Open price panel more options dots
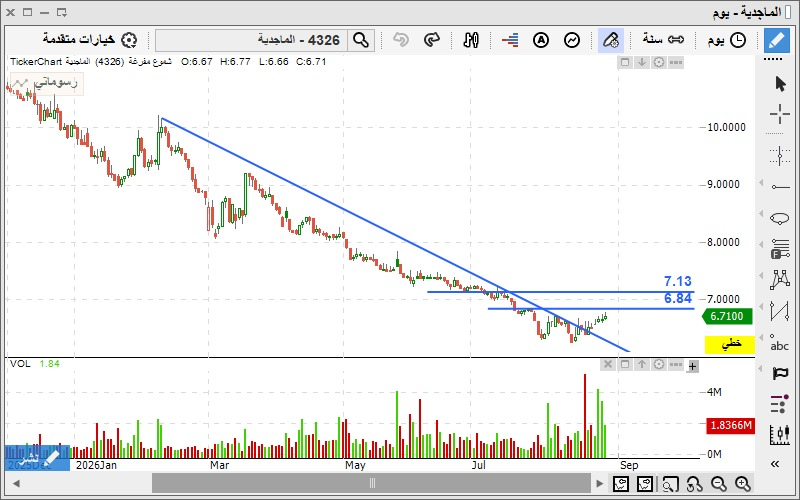Viewport: 800px width, 500px height. pos(676,62)
